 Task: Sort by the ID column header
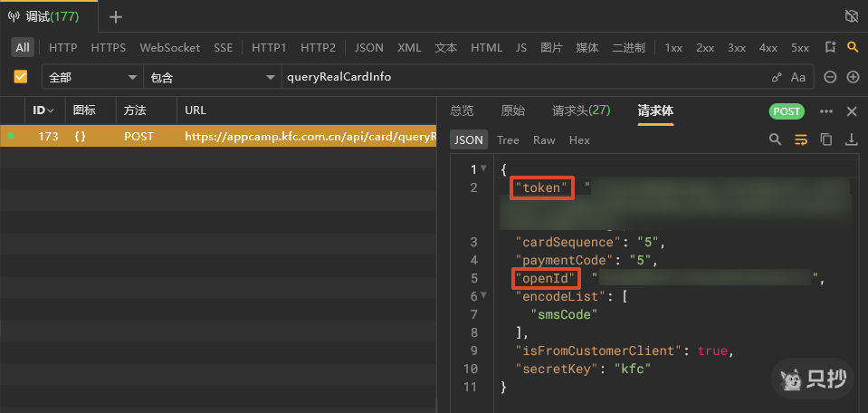43,110
